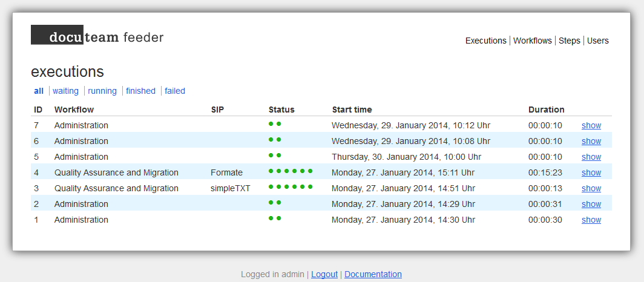Screen dimensions: 644x282
Task: Click status dots of Formate execution
Action: [291, 171]
